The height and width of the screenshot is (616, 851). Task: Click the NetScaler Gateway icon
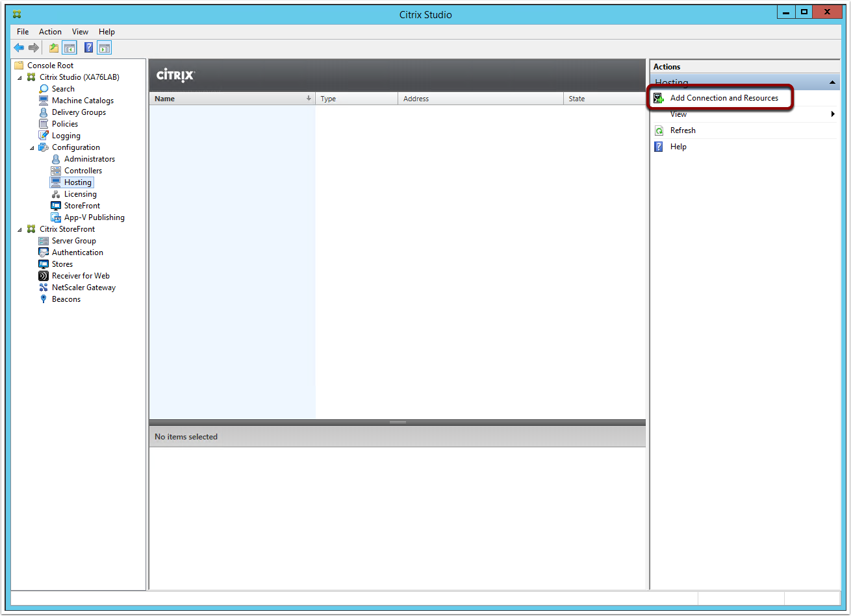44,288
